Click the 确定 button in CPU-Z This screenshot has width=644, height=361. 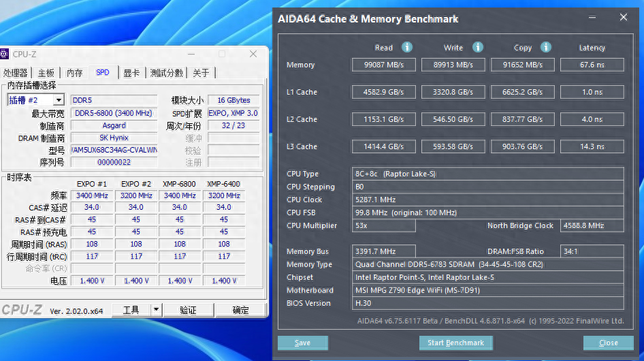click(x=241, y=310)
